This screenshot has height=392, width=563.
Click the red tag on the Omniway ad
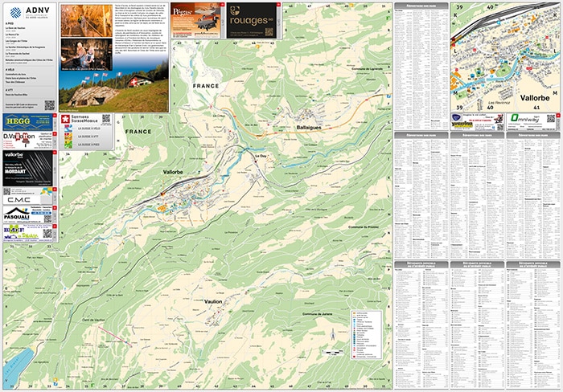click(558, 116)
